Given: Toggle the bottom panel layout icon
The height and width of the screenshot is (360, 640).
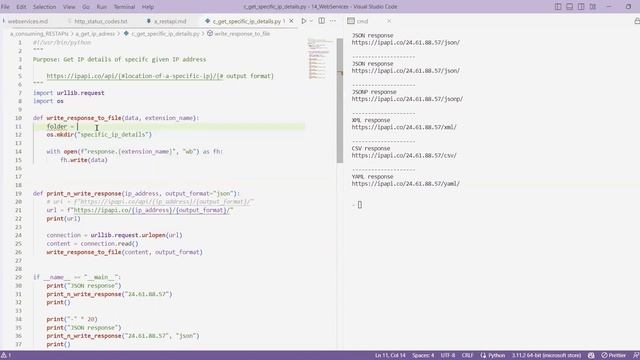Looking at the screenshot, I should (569, 7).
